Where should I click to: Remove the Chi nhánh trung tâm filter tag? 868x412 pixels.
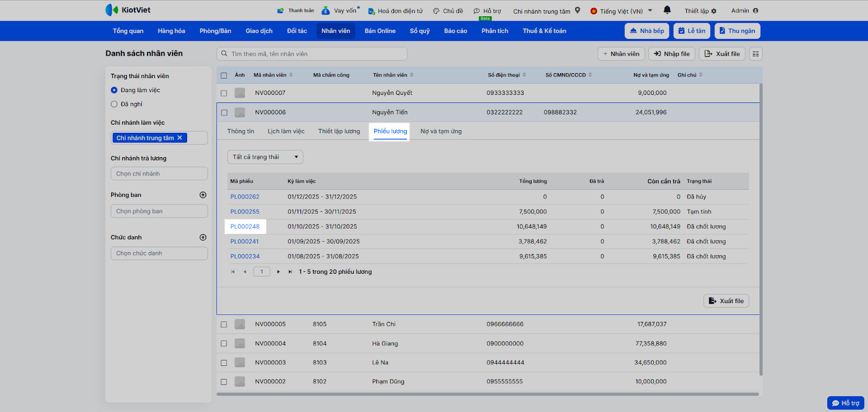[x=180, y=138]
